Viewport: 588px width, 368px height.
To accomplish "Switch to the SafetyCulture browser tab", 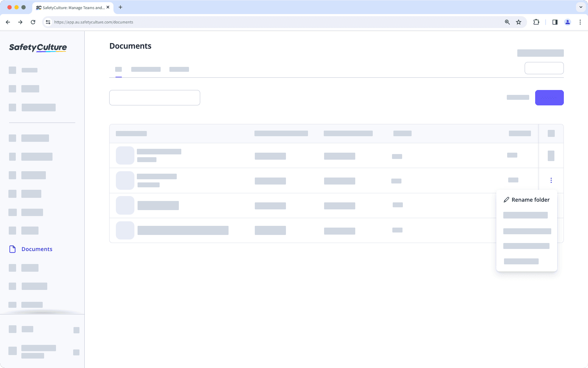I will (x=70, y=7).
